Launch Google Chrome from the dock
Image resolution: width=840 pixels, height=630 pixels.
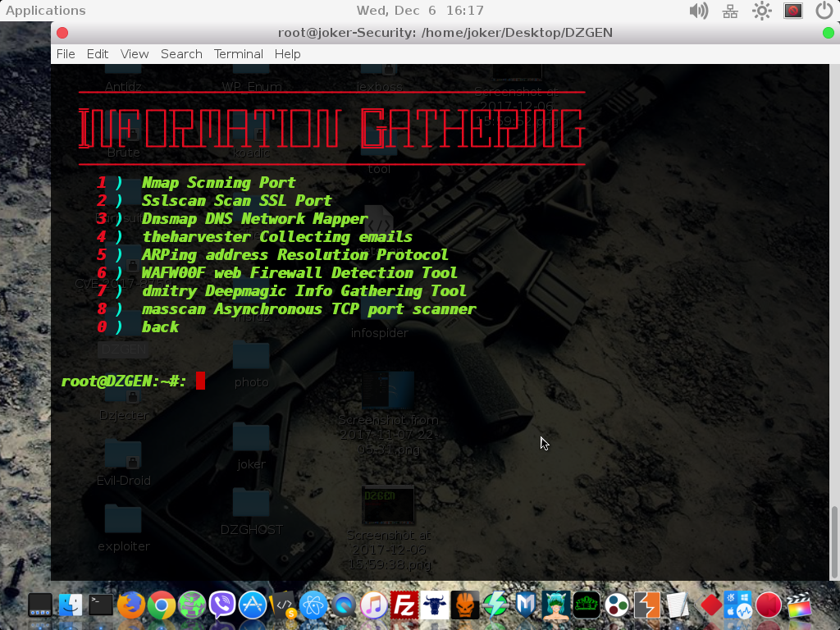click(162, 605)
